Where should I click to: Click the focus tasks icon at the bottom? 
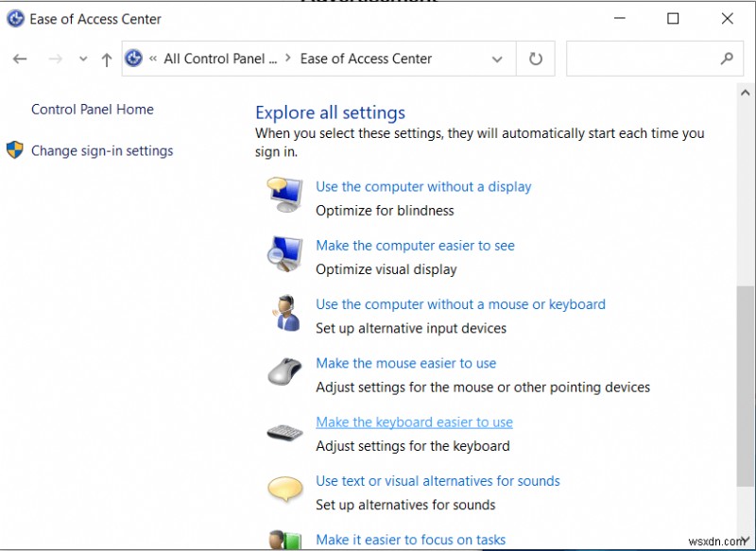(x=284, y=542)
